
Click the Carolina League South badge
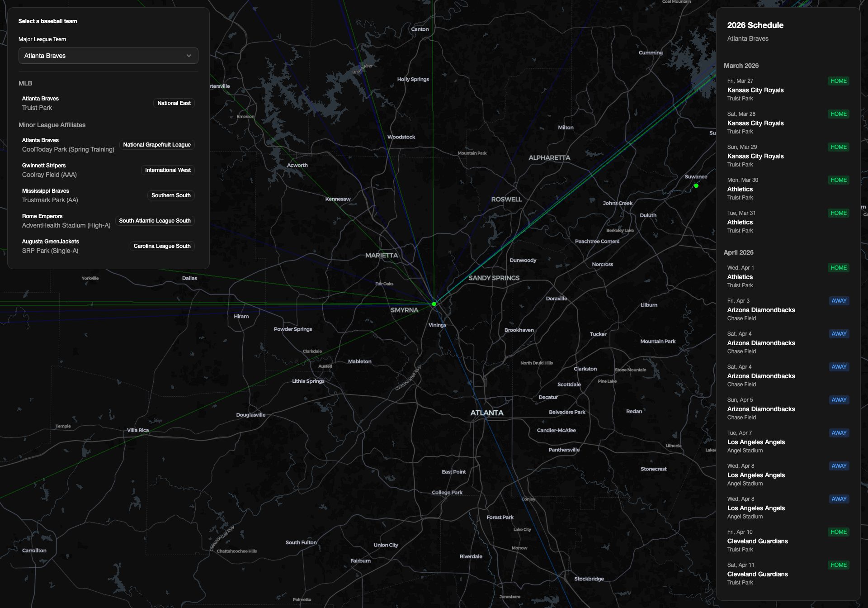[162, 246]
